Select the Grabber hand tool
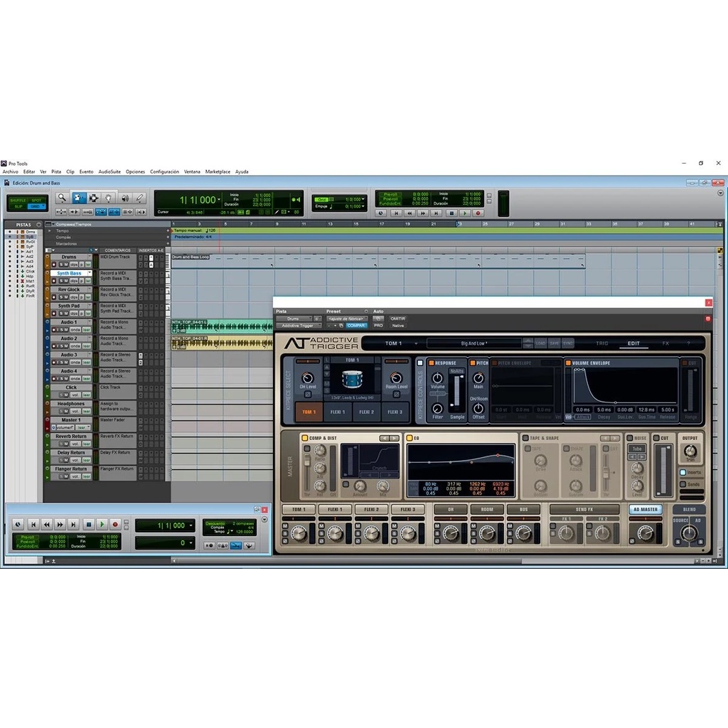This screenshot has width=728, height=728. pos(109,198)
